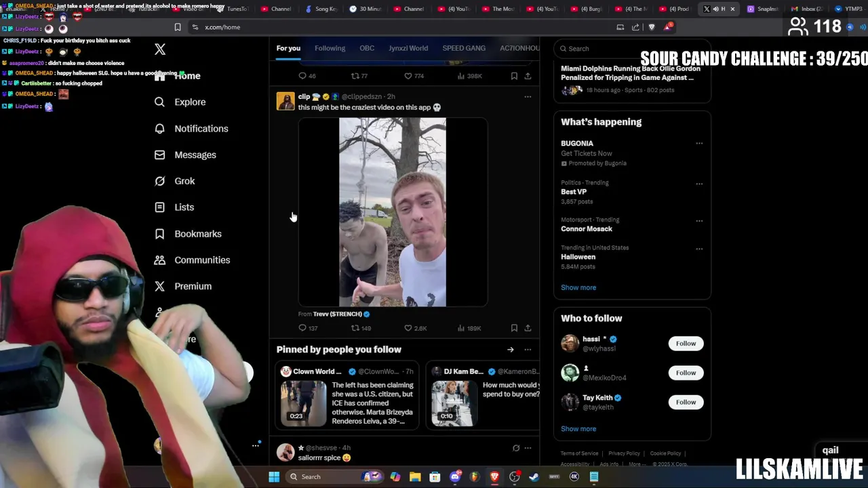Share the tweet with 774 likes
The height and width of the screenshot is (488, 868).
coord(528,76)
